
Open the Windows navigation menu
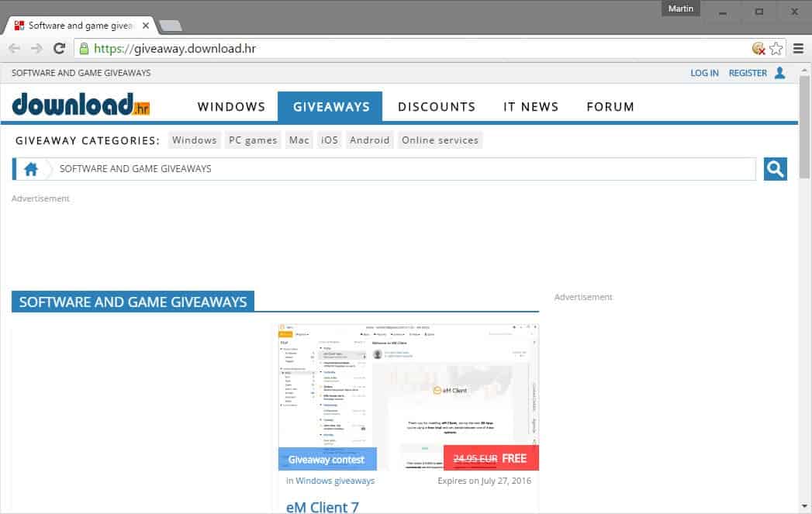(231, 107)
